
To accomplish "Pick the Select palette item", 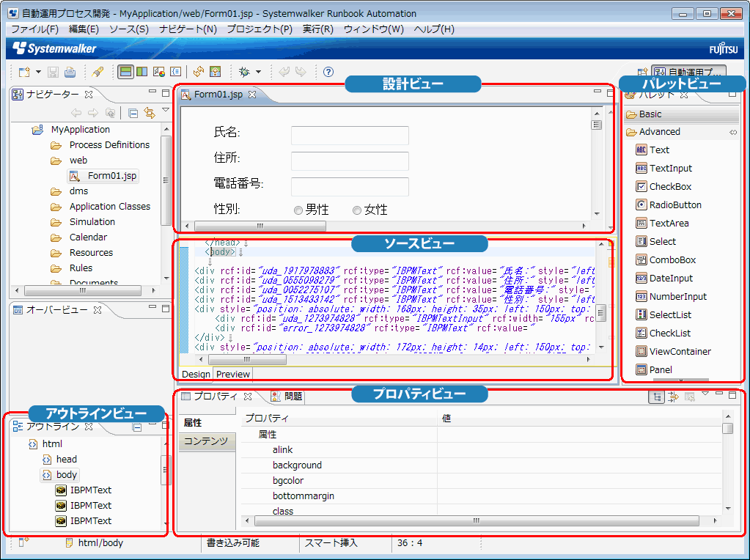I will click(x=655, y=242).
